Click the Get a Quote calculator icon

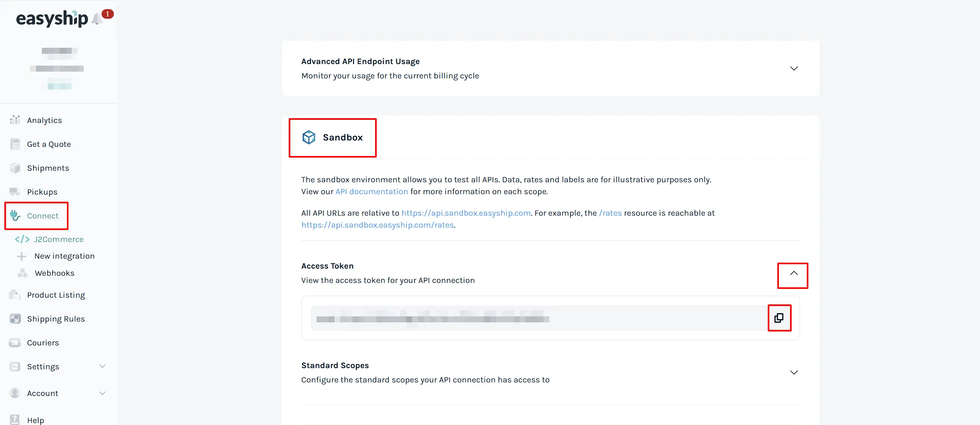pos(15,144)
